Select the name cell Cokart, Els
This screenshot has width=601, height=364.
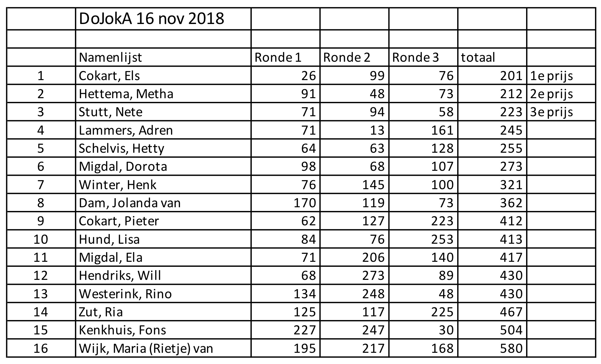click(163, 75)
